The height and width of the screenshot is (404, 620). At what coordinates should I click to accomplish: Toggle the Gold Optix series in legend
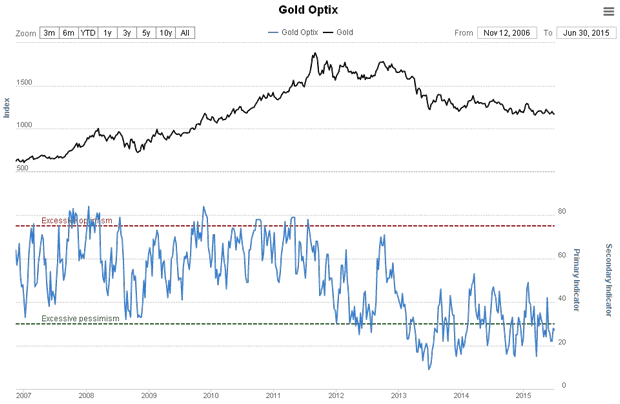[x=295, y=33]
